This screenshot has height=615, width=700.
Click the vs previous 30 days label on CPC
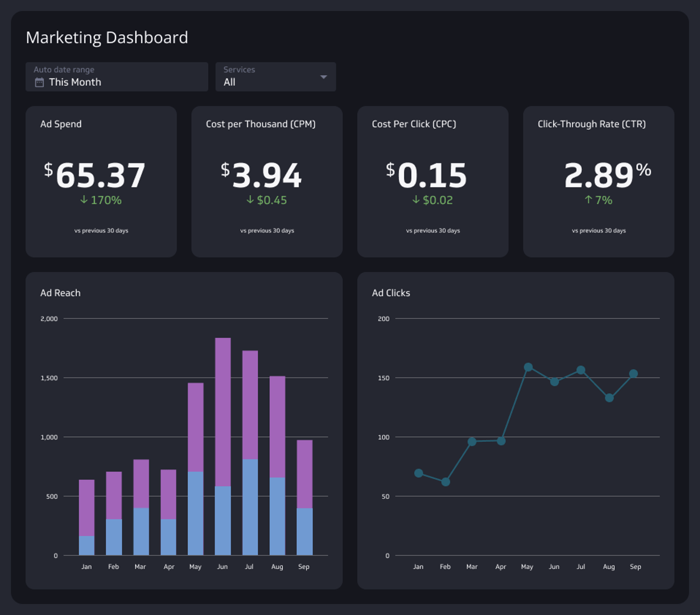[x=433, y=230]
